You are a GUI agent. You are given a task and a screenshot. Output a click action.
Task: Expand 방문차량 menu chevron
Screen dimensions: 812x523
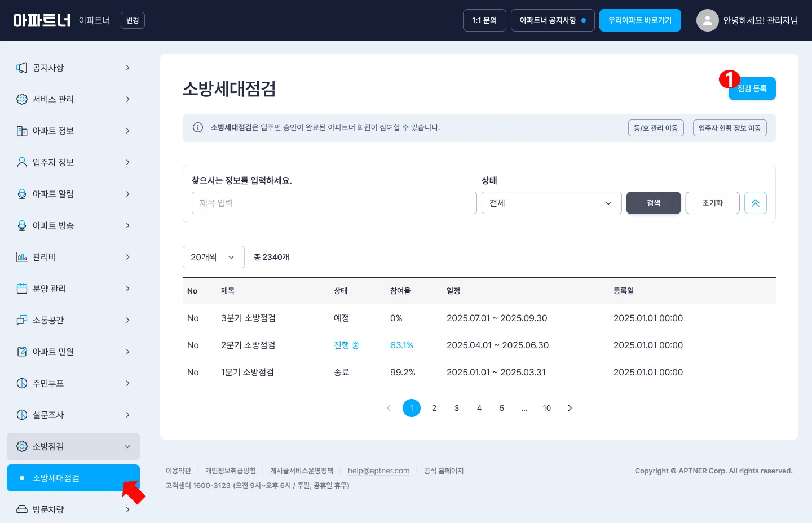point(127,509)
